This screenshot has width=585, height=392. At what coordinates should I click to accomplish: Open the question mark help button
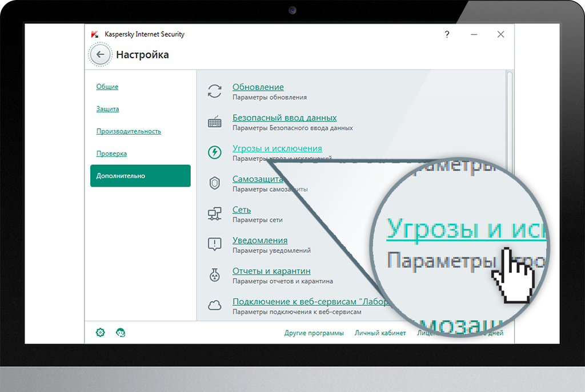[x=447, y=35]
